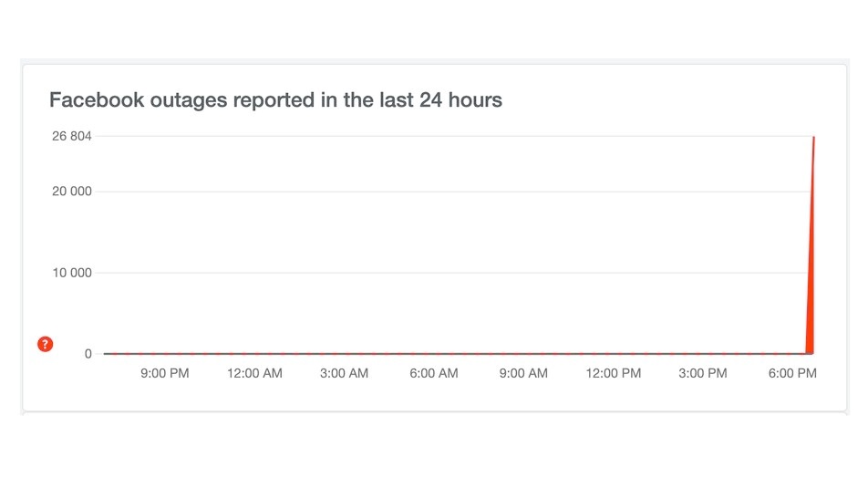Select the 6:00 PM time label
The width and height of the screenshot is (868, 488).
tap(792, 373)
